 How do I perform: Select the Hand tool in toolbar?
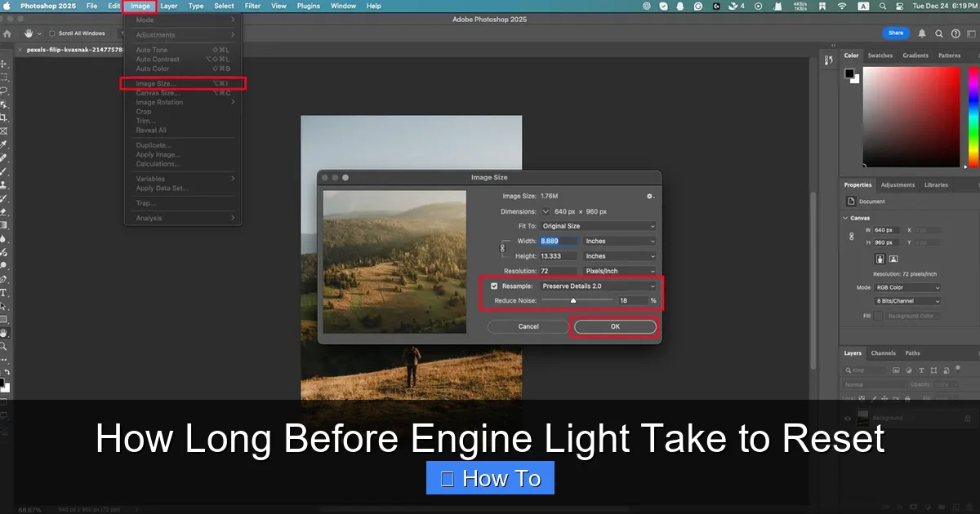click(3, 333)
